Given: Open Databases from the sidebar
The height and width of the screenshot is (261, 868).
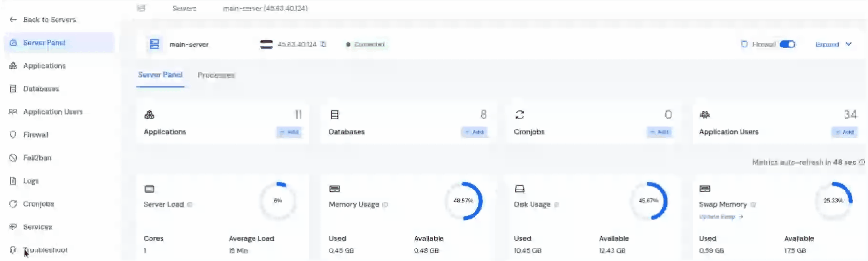Looking at the screenshot, I should pyautogui.click(x=41, y=89).
